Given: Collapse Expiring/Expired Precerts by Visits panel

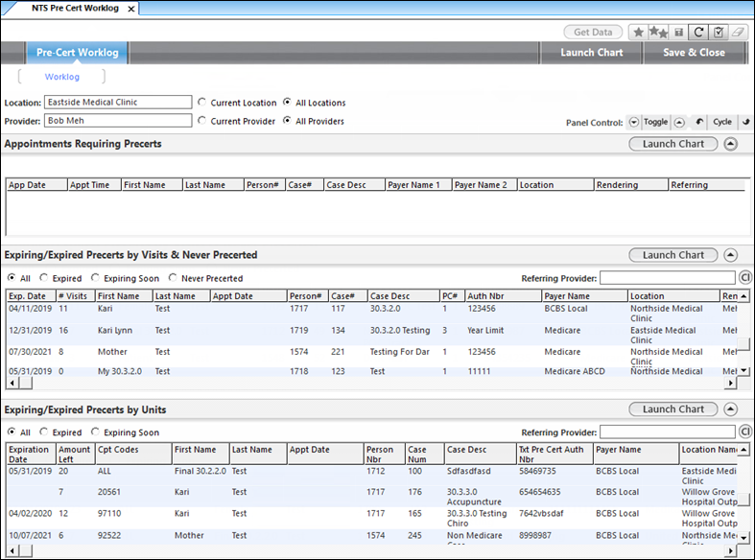Looking at the screenshot, I should pyautogui.click(x=730, y=255).
